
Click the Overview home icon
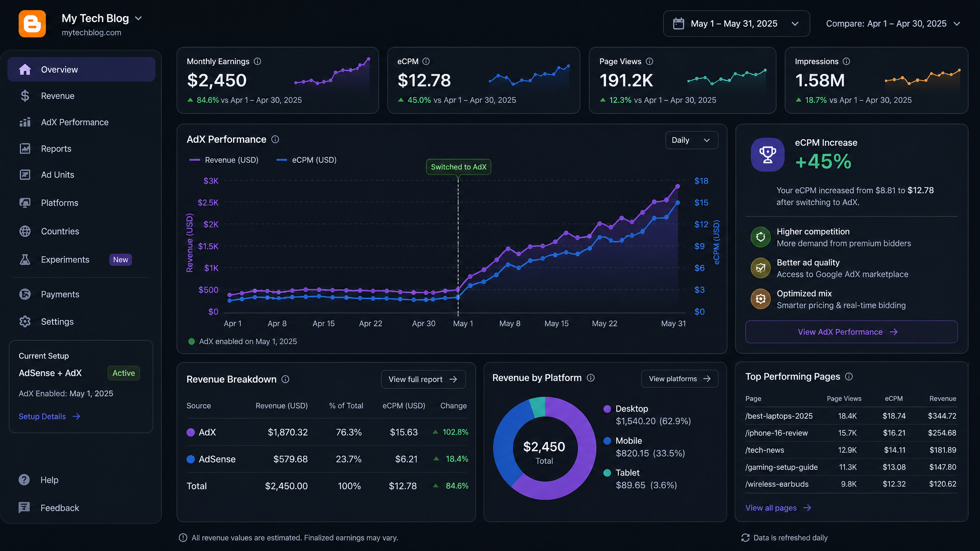click(x=25, y=69)
